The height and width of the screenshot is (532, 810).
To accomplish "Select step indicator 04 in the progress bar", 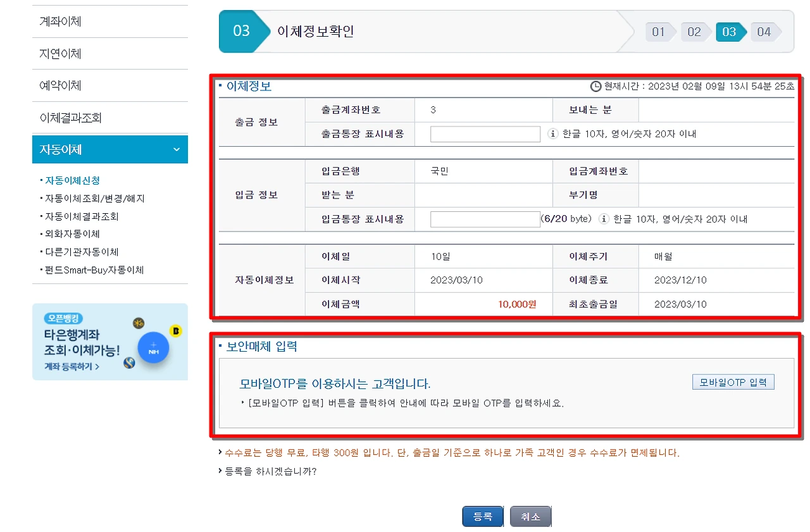I will coord(765,32).
